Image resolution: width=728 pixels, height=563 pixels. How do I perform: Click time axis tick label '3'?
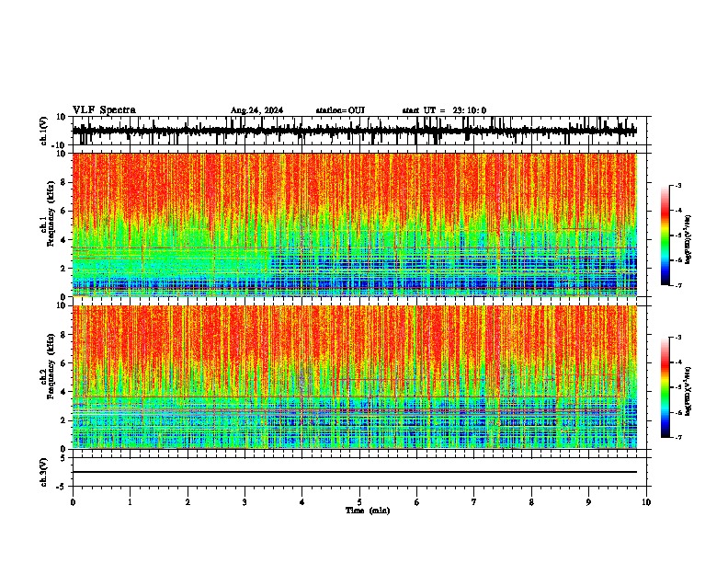click(245, 502)
